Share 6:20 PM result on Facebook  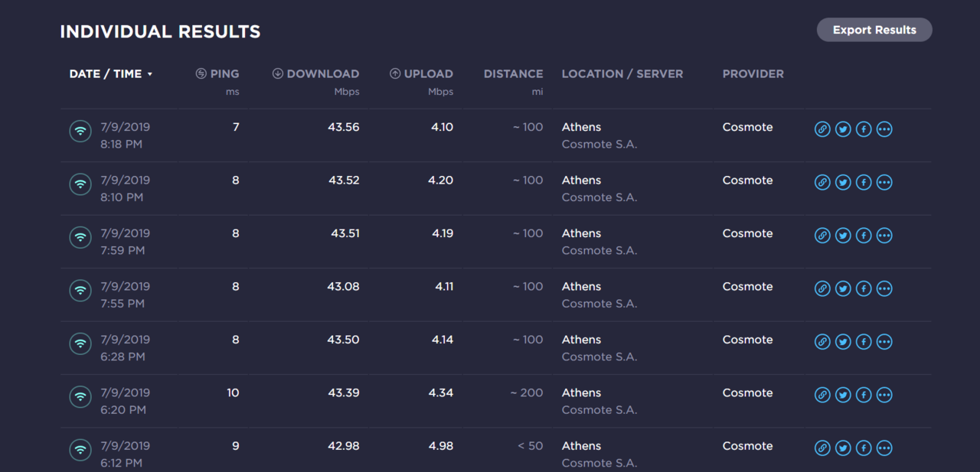click(x=864, y=395)
